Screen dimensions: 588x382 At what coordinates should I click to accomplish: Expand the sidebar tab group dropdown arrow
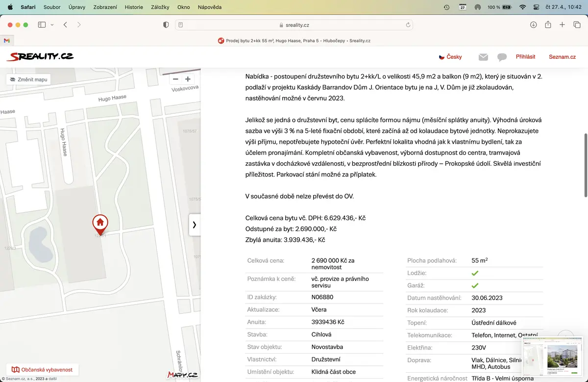[52, 25]
